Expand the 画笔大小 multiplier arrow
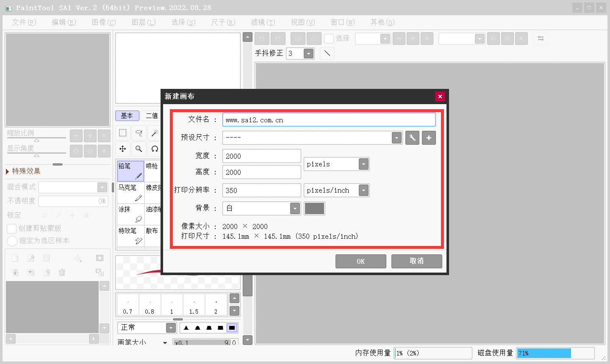 [165, 343]
